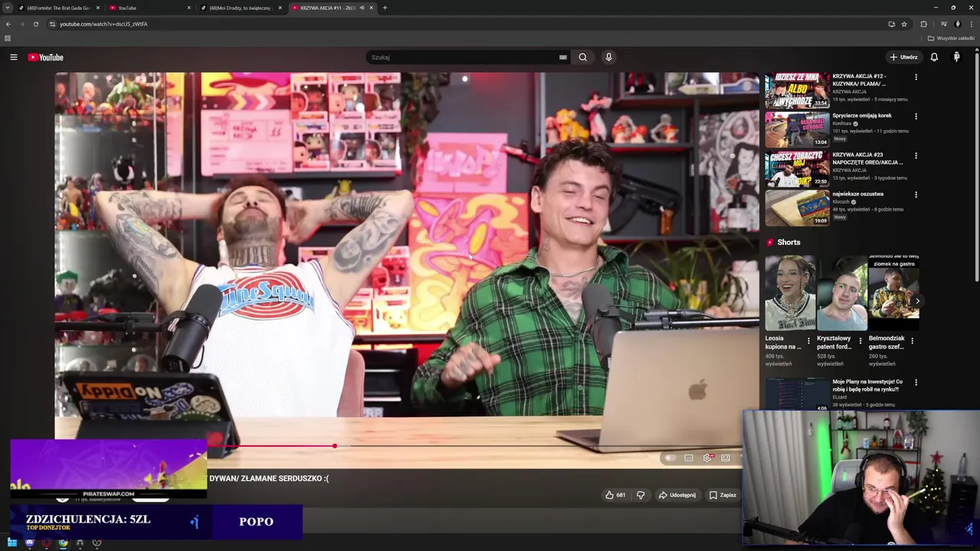Install app icon in address bar
This screenshot has width=980, height=551.
click(891, 24)
